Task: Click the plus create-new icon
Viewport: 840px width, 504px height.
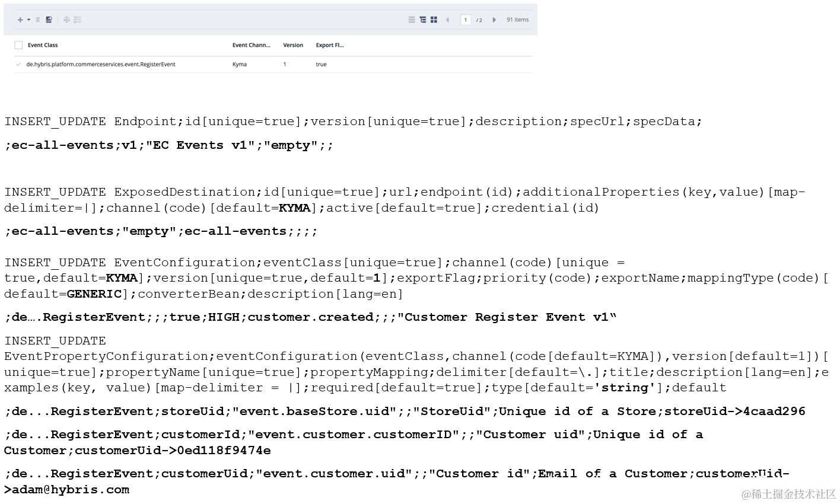Action: tap(20, 20)
